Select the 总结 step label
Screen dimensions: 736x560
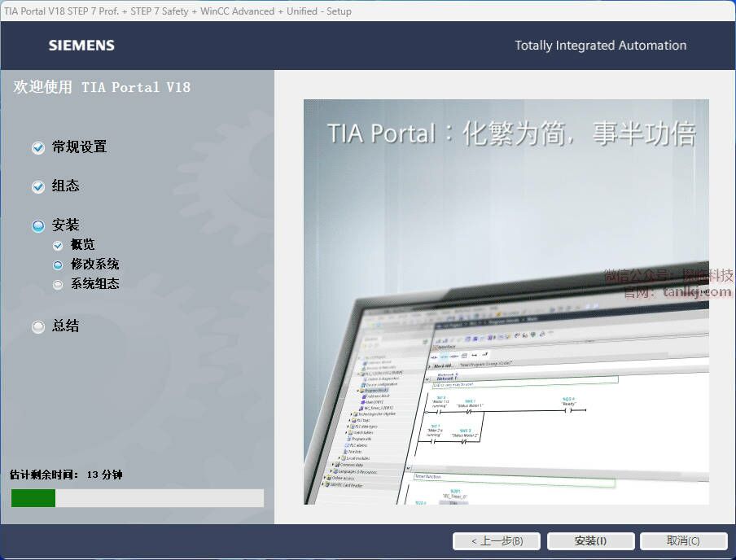pyautogui.click(x=65, y=326)
